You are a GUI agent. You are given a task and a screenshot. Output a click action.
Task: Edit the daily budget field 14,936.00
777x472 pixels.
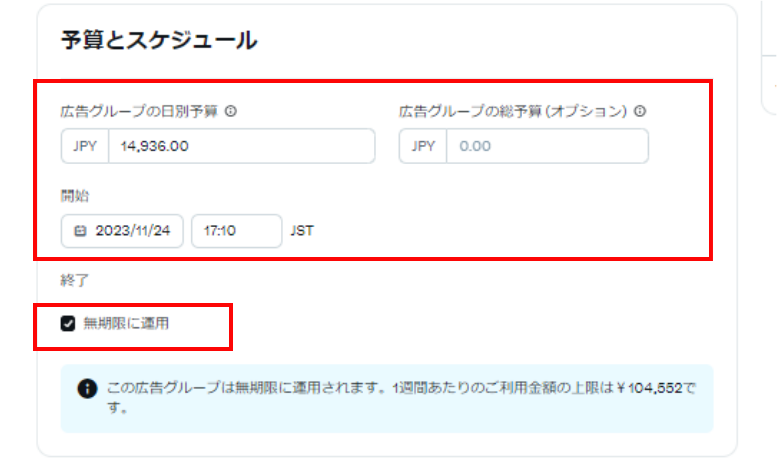pyautogui.click(x=242, y=146)
